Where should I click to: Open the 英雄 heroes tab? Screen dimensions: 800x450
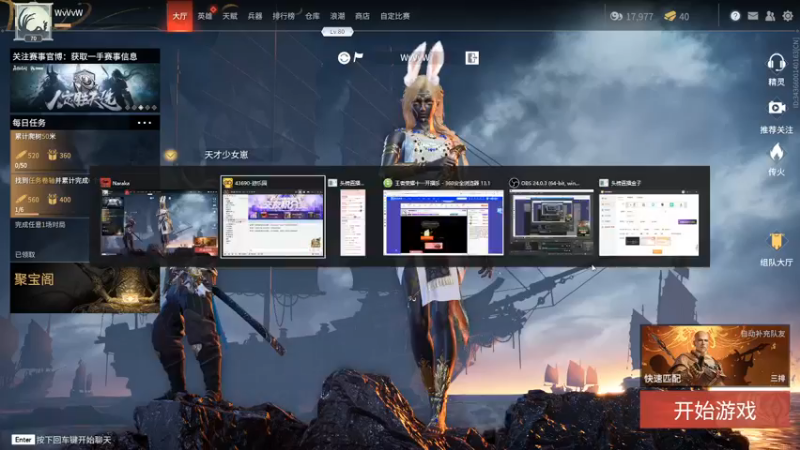click(x=205, y=16)
